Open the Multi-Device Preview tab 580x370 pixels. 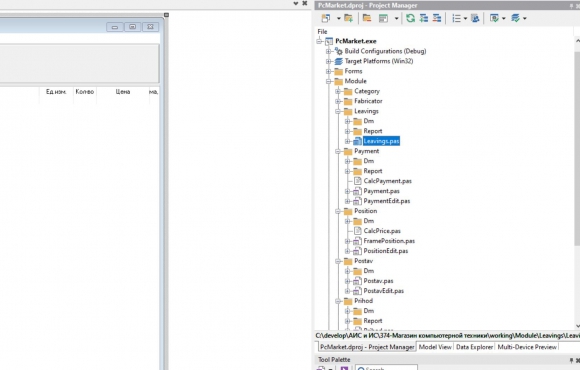tap(527, 347)
